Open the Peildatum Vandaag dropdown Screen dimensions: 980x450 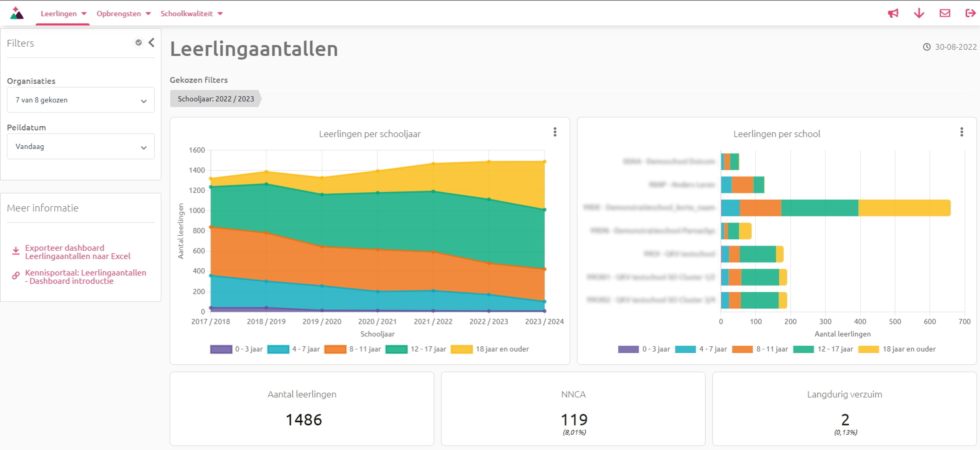tap(81, 146)
